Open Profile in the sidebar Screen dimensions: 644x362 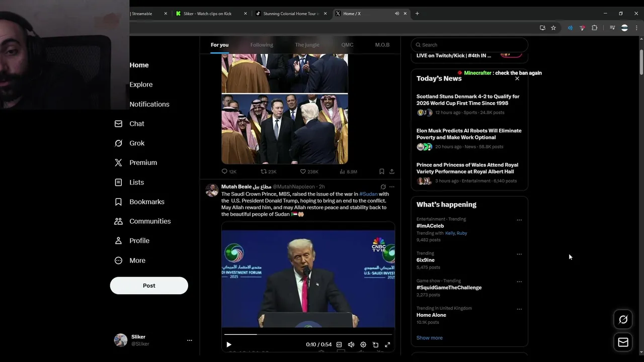click(x=132, y=241)
